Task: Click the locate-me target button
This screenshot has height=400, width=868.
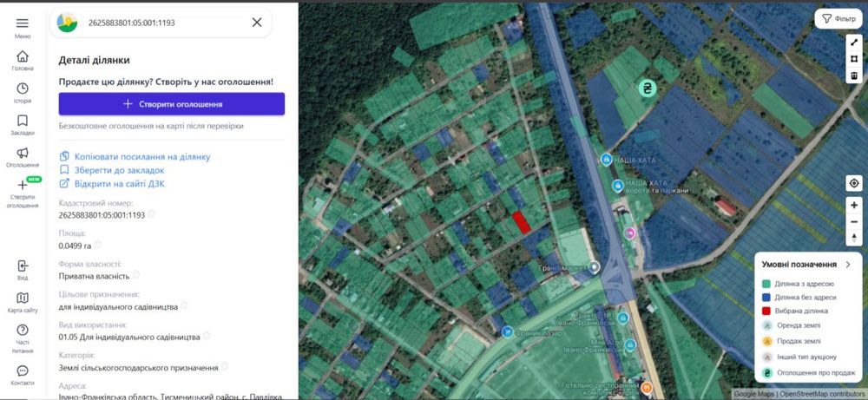Action: (x=854, y=183)
